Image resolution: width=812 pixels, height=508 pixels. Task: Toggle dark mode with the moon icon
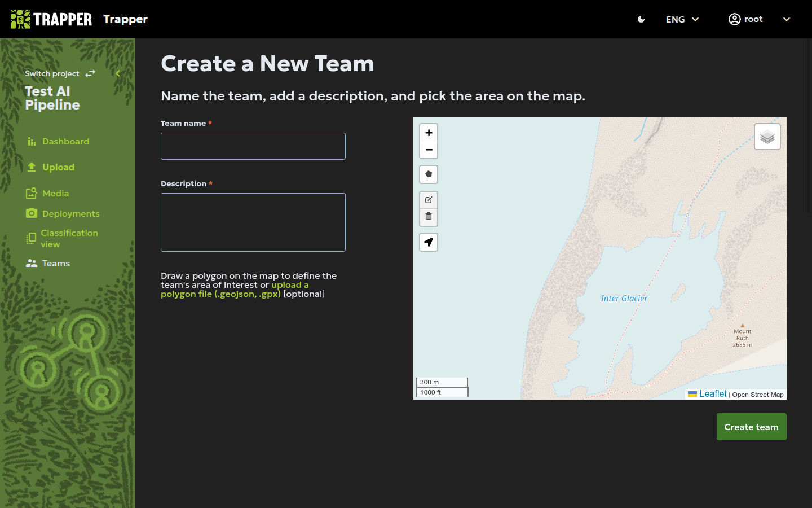click(641, 19)
